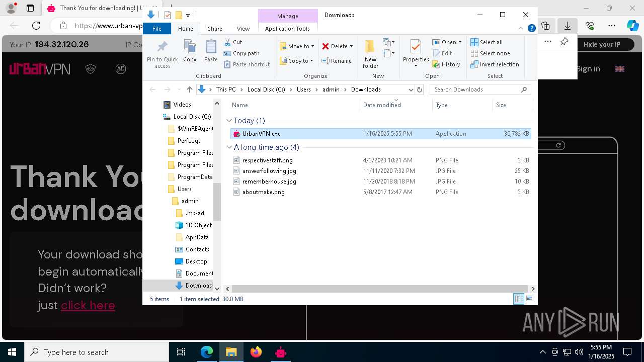
Task: Click Local Disk (C:) breadcrumb
Action: pyautogui.click(x=266, y=89)
